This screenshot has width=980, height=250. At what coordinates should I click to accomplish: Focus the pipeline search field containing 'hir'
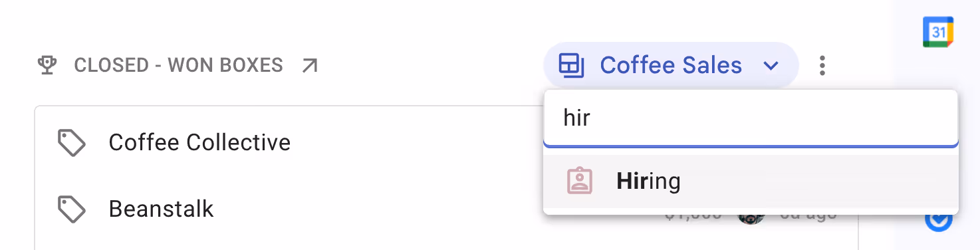(x=751, y=118)
